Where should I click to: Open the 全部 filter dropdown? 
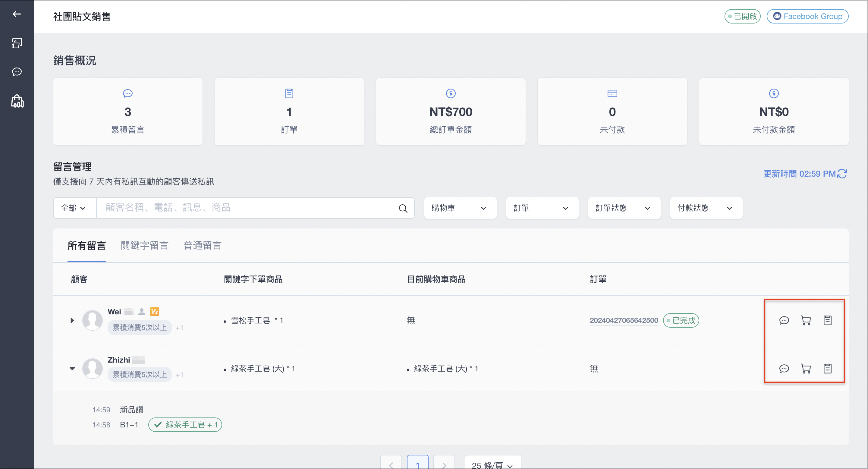pyautogui.click(x=74, y=208)
